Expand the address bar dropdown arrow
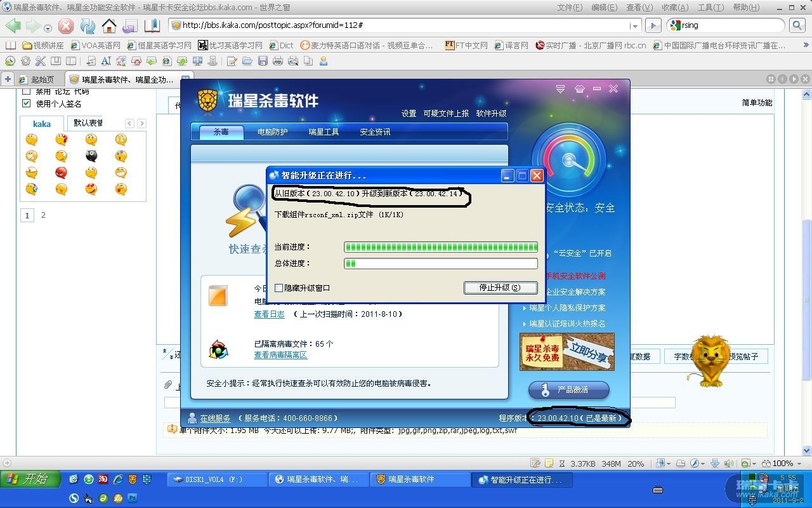The height and width of the screenshot is (508, 812). tap(634, 25)
